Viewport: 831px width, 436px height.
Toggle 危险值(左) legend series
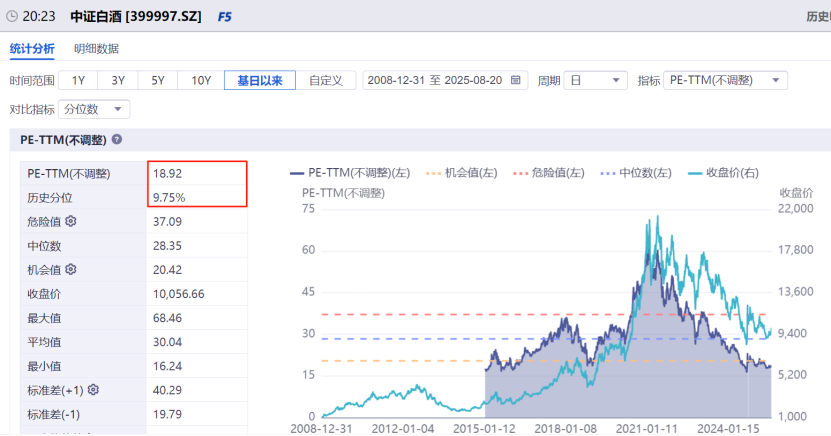tap(549, 173)
